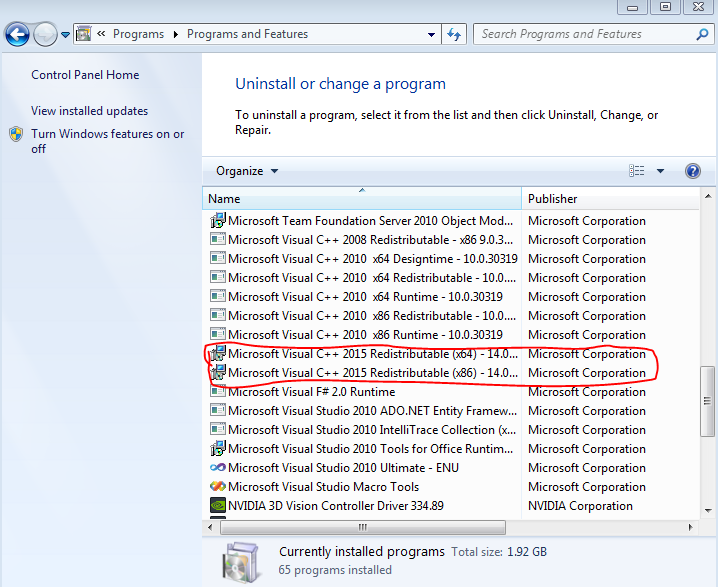Open the view options dropdown arrow
The image size is (718, 587).
click(660, 171)
